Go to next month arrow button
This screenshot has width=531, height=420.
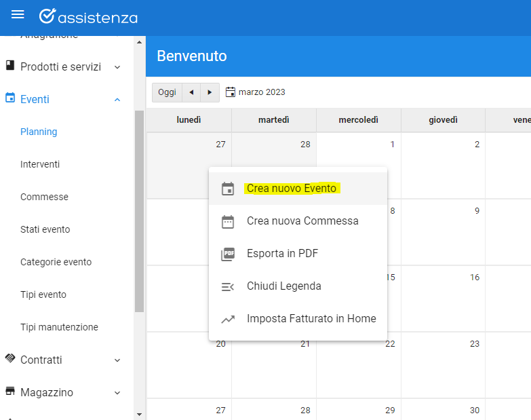[x=210, y=92]
